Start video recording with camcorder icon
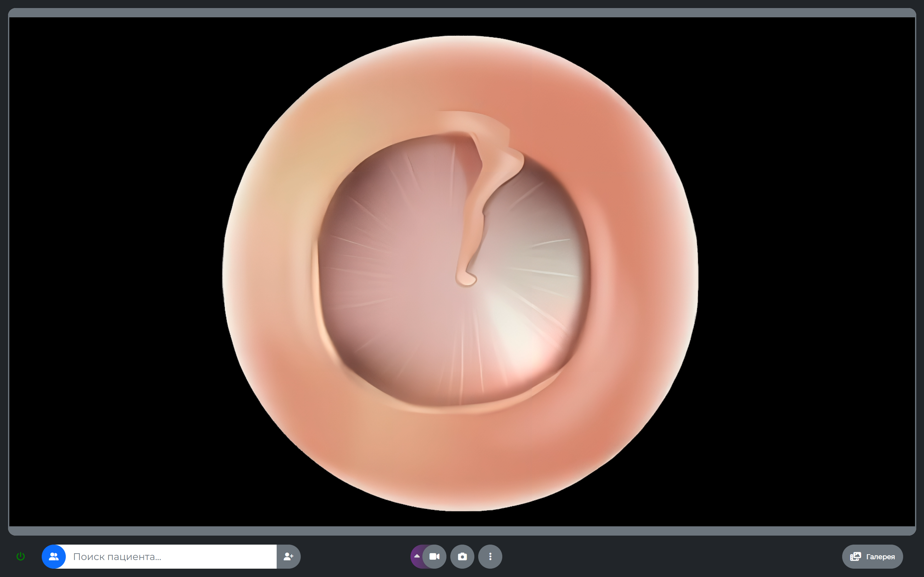The image size is (924, 577). (x=435, y=556)
